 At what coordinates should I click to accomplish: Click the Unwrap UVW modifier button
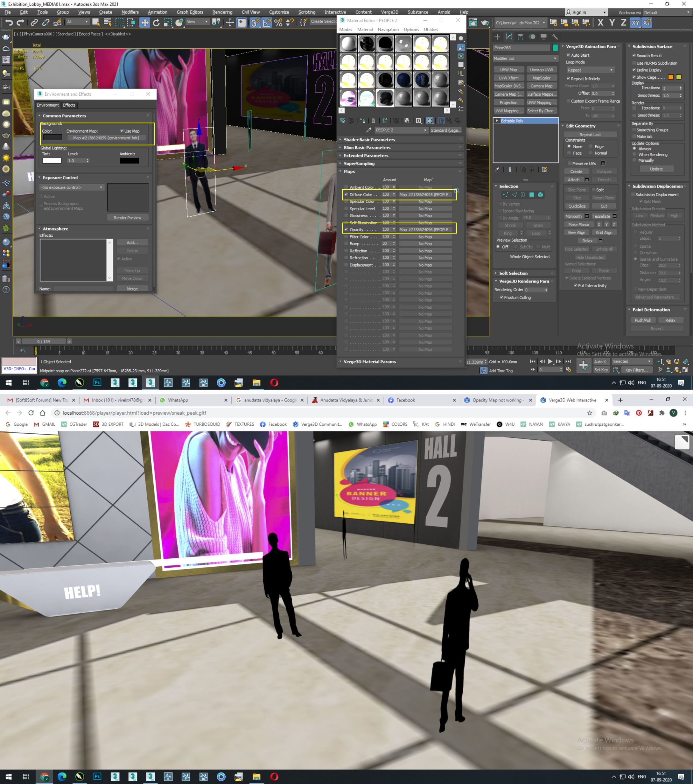click(x=541, y=70)
